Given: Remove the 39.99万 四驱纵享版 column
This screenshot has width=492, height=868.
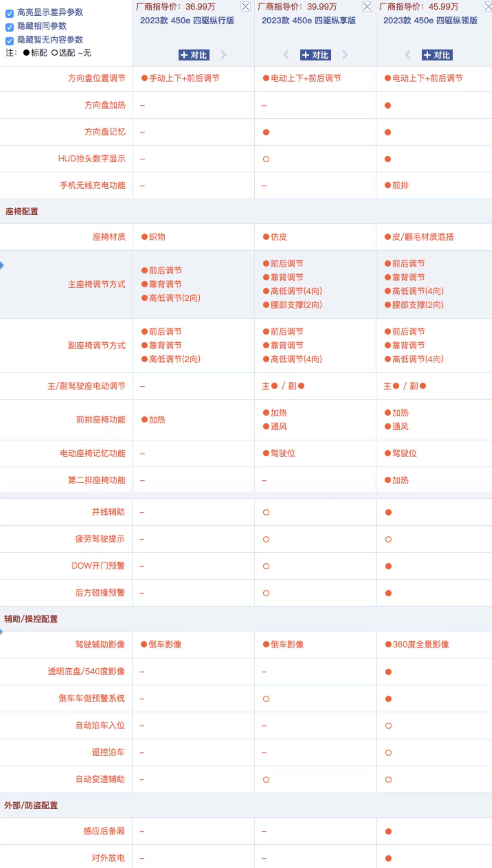Looking at the screenshot, I should pos(367,6).
